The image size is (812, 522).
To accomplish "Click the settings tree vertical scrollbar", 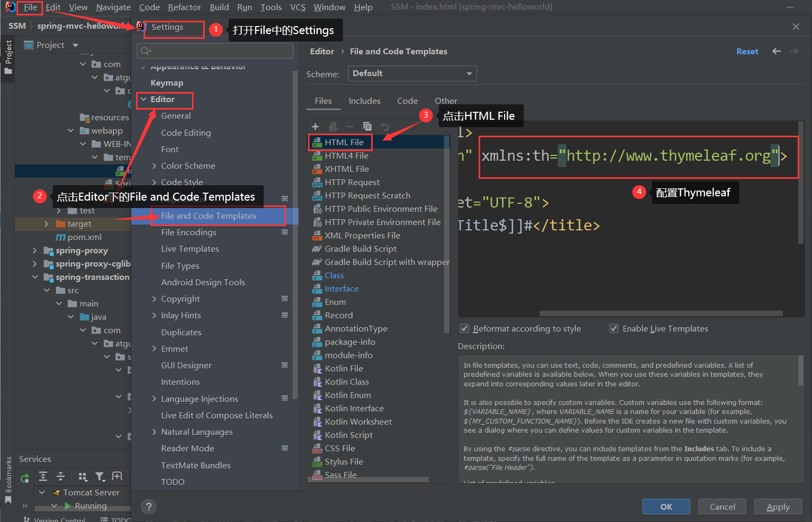I will coord(295,234).
